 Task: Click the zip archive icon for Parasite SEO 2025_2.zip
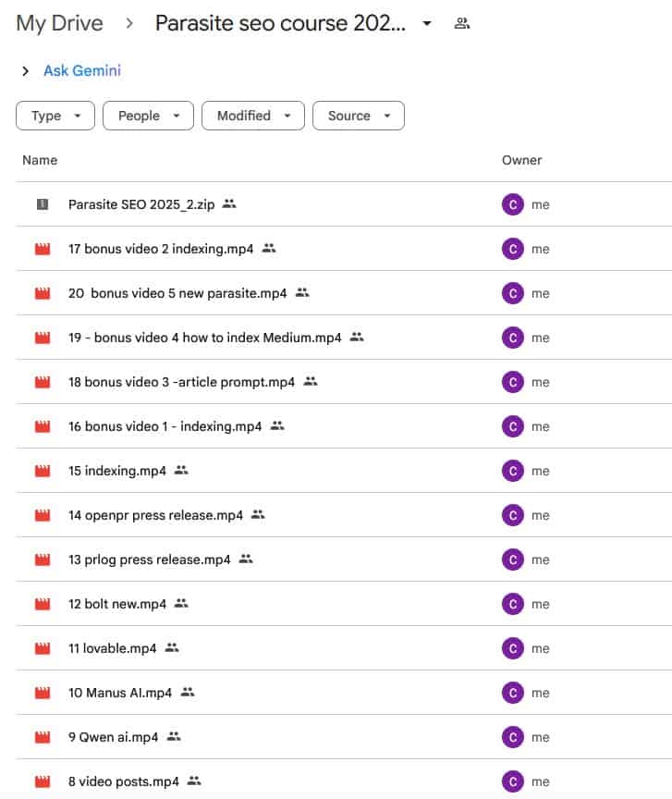(42, 204)
